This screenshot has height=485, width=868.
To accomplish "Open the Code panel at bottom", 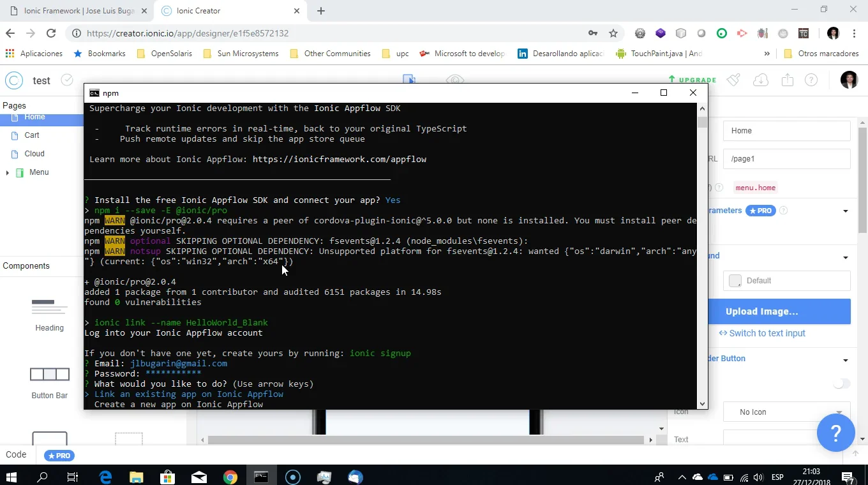I will pyautogui.click(x=16, y=455).
